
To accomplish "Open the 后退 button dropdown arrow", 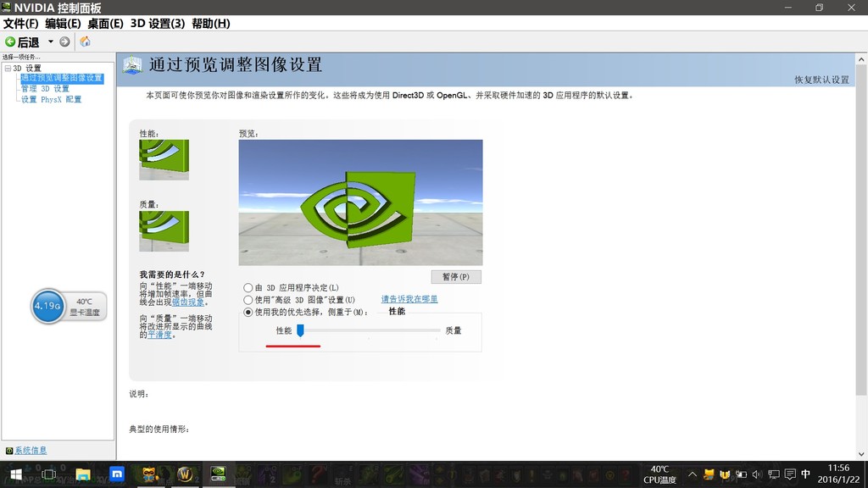I will (x=48, y=40).
